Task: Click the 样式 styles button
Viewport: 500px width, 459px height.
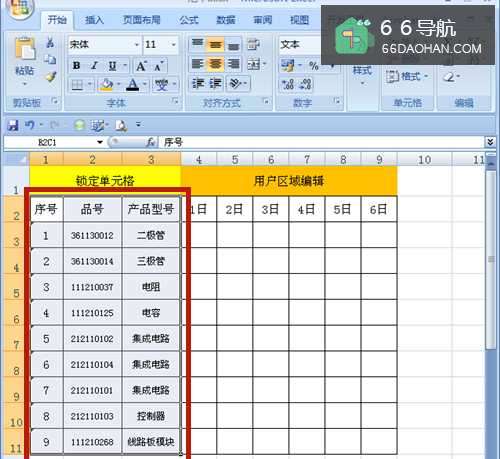Action: (362, 74)
